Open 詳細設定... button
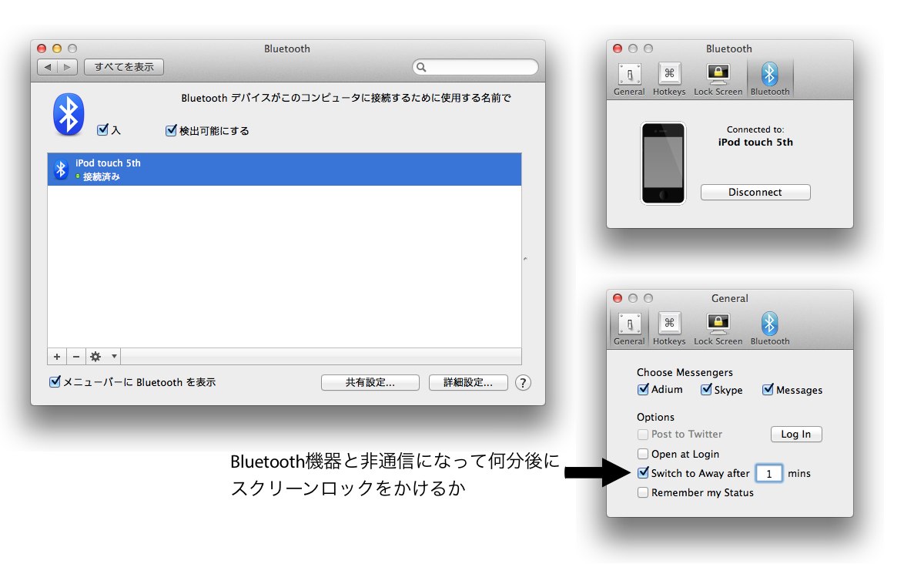Screen dimensions: 924x564 coord(467,383)
